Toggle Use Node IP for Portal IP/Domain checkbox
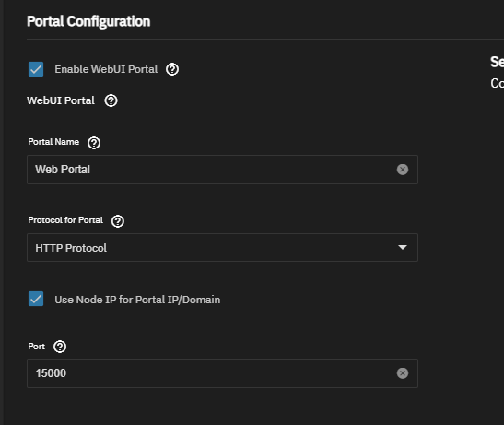The image size is (504, 425). click(x=36, y=299)
